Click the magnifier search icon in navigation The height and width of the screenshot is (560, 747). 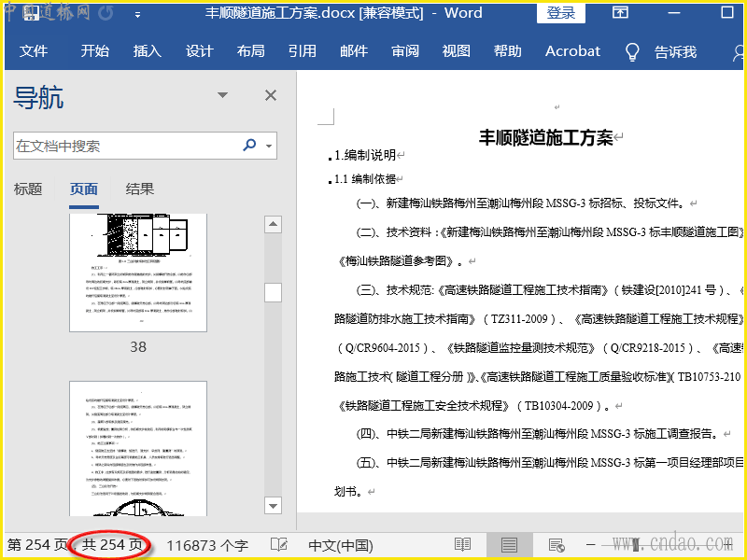click(x=249, y=145)
